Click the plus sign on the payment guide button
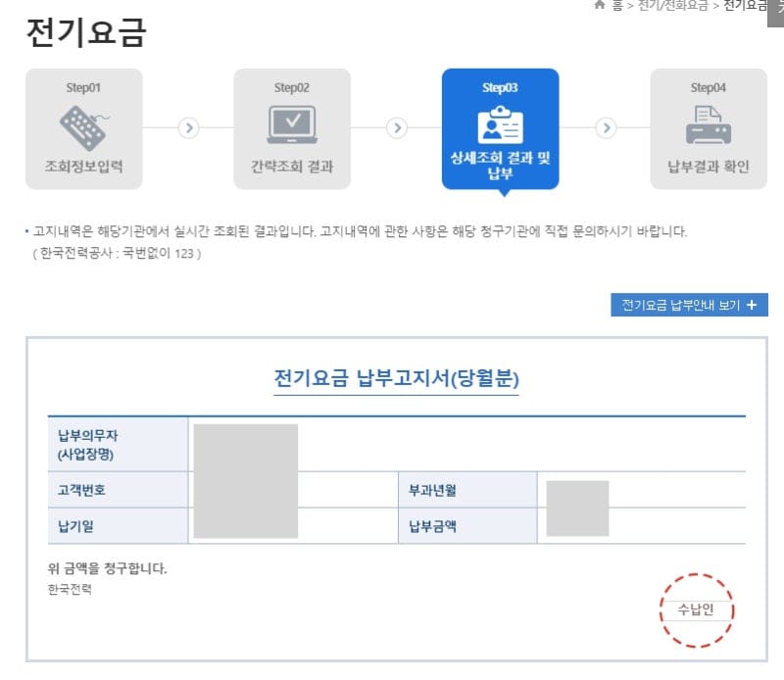This screenshot has height=680, width=784. (x=751, y=305)
